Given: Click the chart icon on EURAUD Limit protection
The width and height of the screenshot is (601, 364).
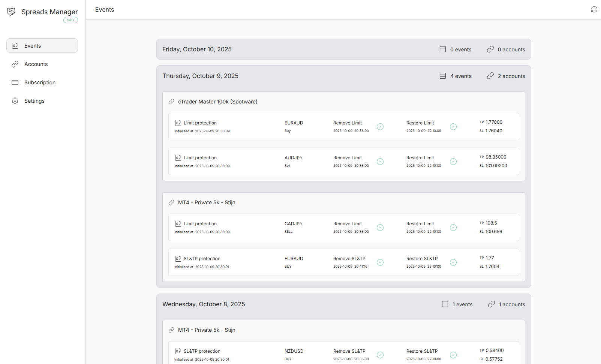Looking at the screenshot, I should click(x=178, y=123).
